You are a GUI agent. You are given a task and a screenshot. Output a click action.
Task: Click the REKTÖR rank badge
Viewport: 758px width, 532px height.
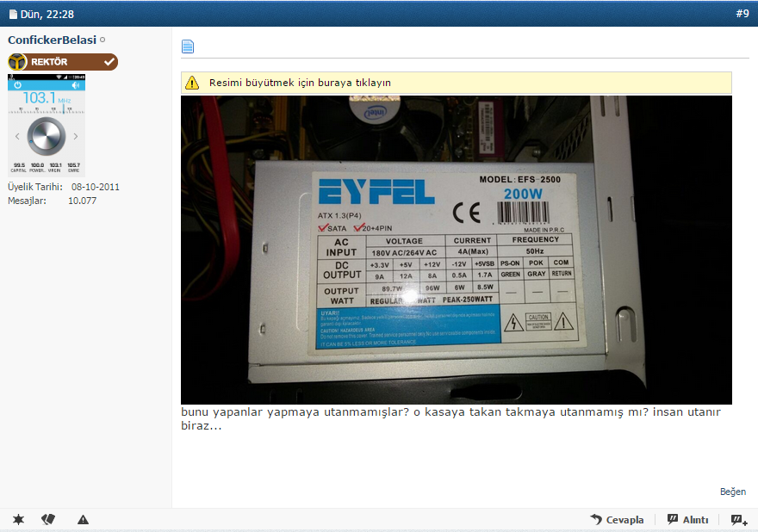[x=63, y=62]
